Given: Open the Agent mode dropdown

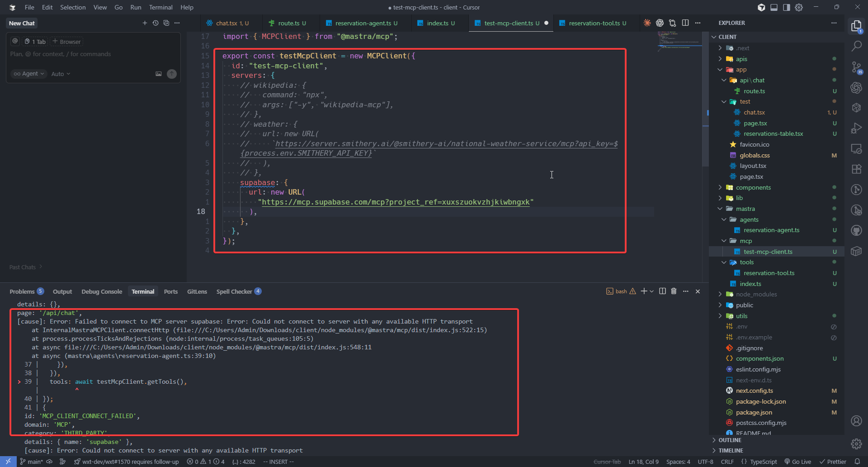Looking at the screenshot, I should pyautogui.click(x=29, y=74).
